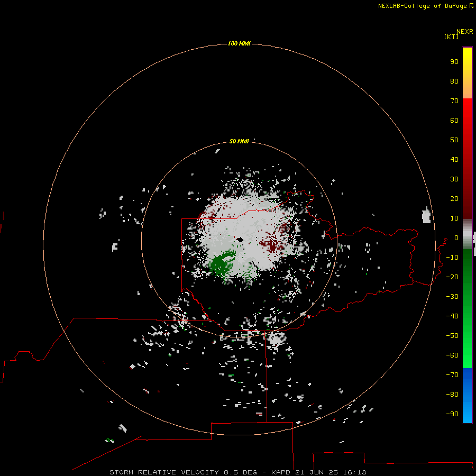Click the -30 value on the velocity scale

[x=452, y=297]
